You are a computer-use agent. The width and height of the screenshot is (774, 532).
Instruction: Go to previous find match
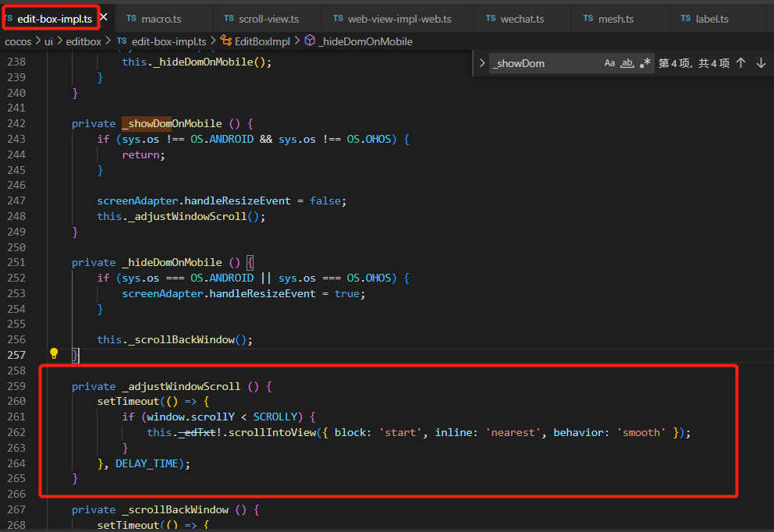point(740,62)
